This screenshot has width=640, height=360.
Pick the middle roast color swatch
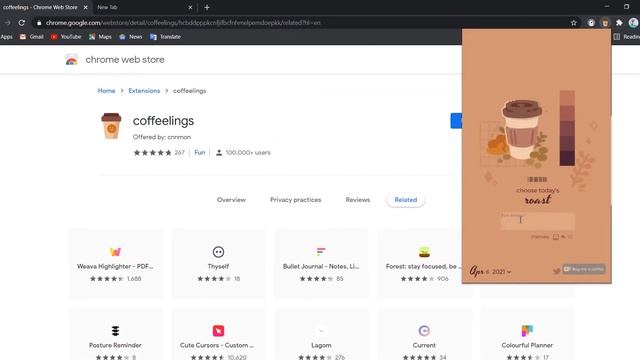[x=567, y=128]
